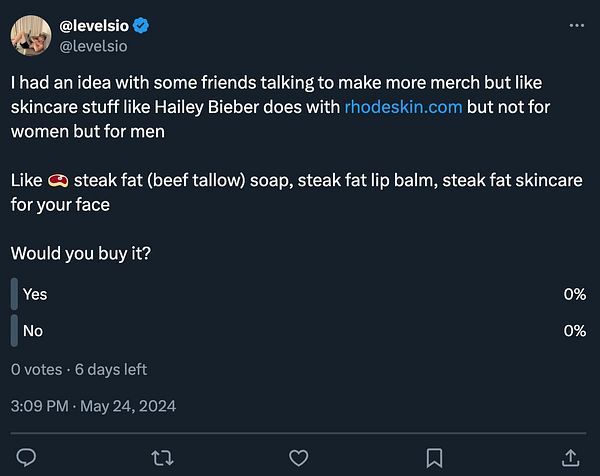
Task: Open the share icon for this post
Action: click(x=571, y=457)
